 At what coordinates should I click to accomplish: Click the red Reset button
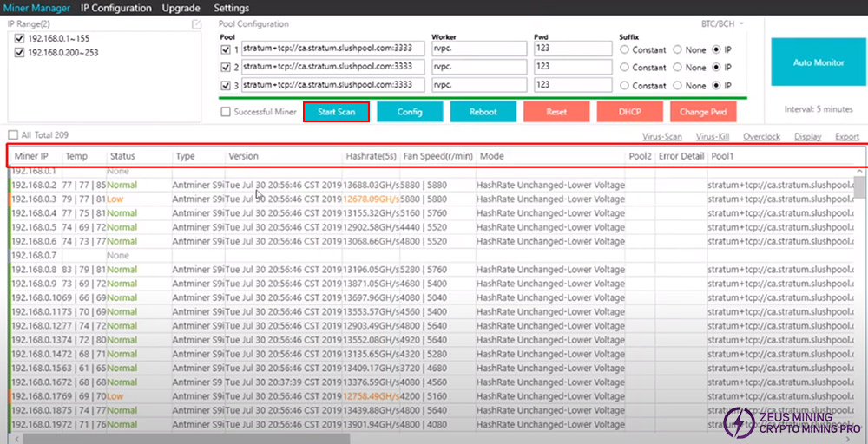click(556, 112)
